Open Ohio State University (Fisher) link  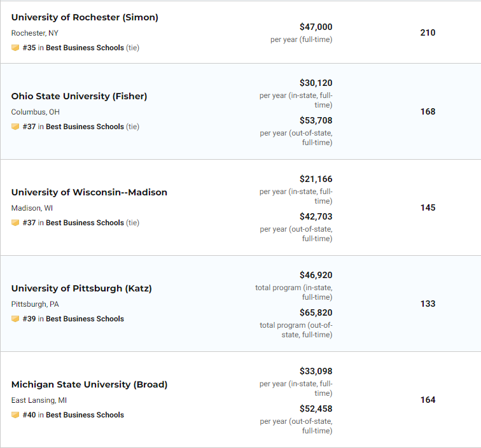point(79,96)
